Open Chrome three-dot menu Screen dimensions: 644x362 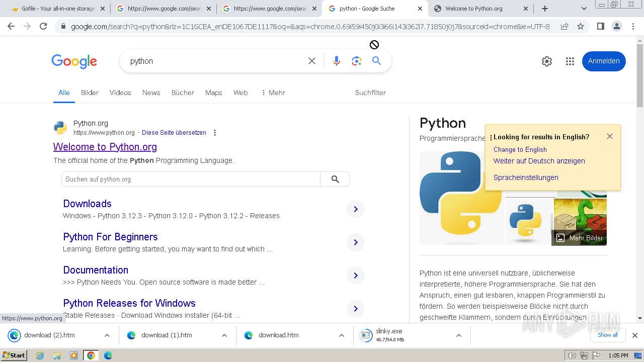coord(633,26)
